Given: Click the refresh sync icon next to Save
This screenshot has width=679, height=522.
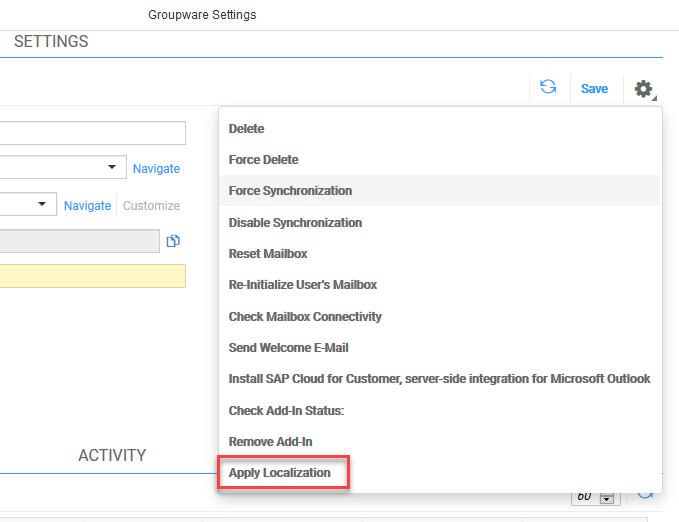Looking at the screenshot, I should [548, 87].
